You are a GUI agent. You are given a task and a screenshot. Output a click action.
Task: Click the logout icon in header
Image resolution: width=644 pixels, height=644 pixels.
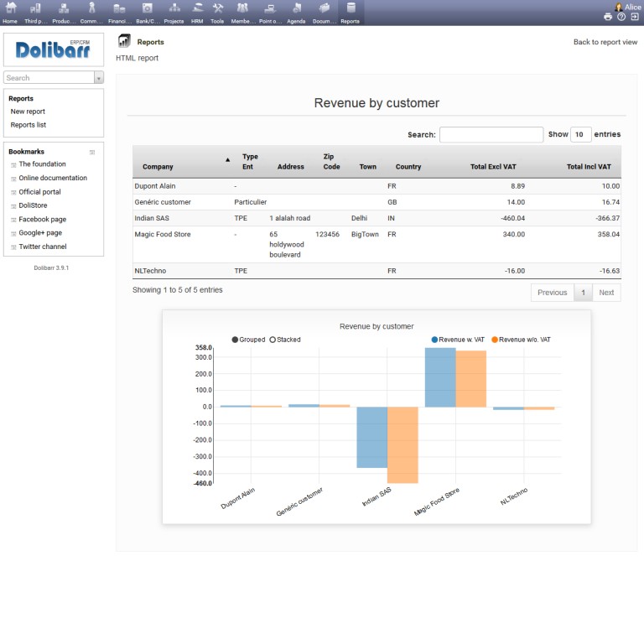(635, 17)
